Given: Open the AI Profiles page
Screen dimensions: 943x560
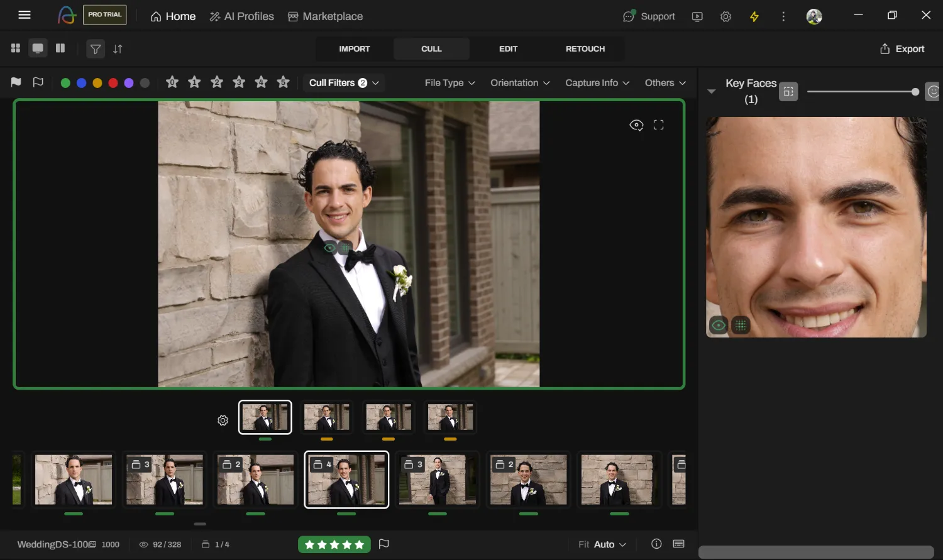Looking at the screenshot, I should tap(241, 16).
